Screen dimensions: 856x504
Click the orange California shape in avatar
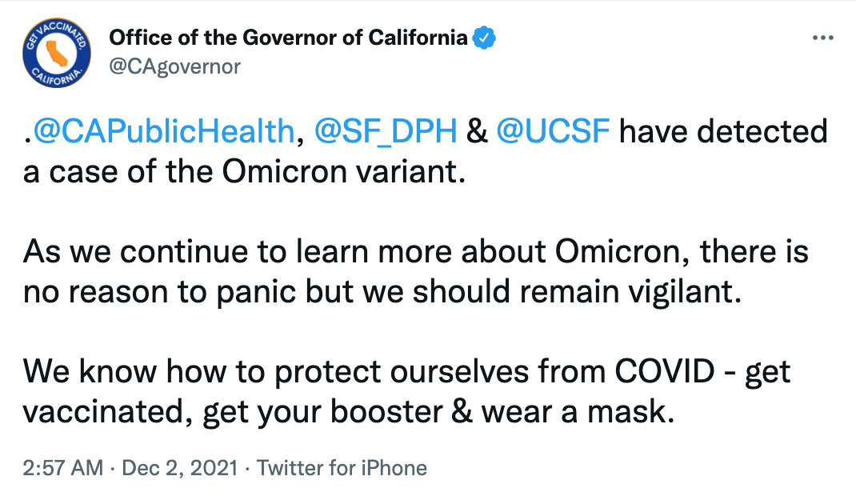[55, 52]
